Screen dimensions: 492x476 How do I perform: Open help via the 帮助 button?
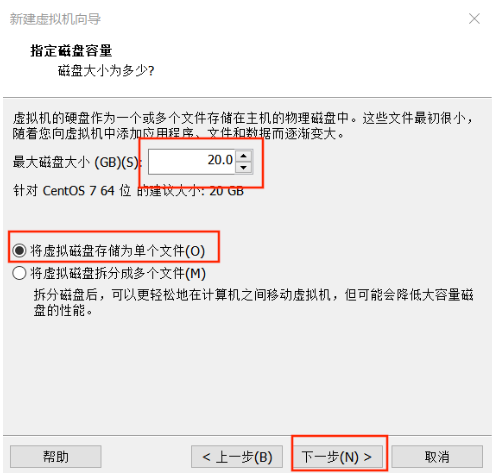[56, 457]
